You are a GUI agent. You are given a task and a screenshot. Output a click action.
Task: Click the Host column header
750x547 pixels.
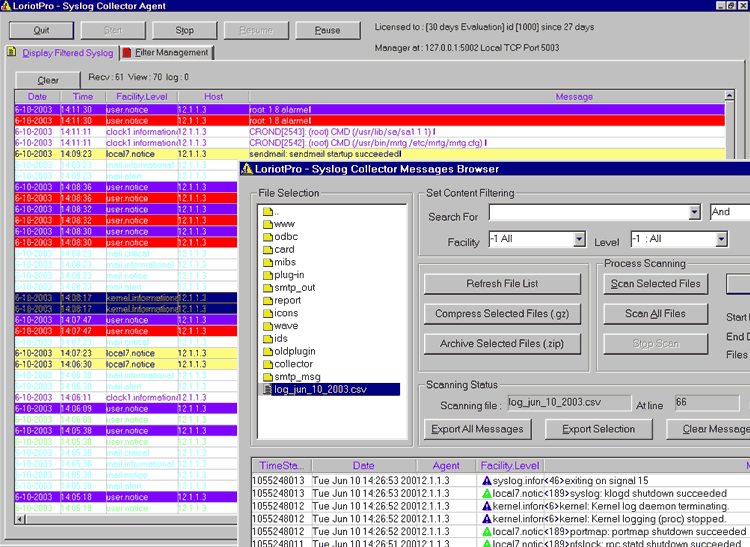click(x=213, y=97)
